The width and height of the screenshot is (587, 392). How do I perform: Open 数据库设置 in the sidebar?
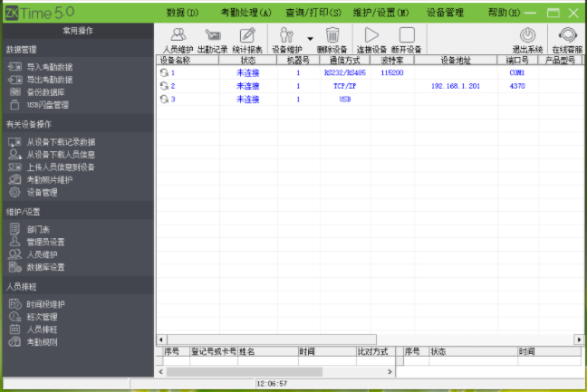[46, 268]
